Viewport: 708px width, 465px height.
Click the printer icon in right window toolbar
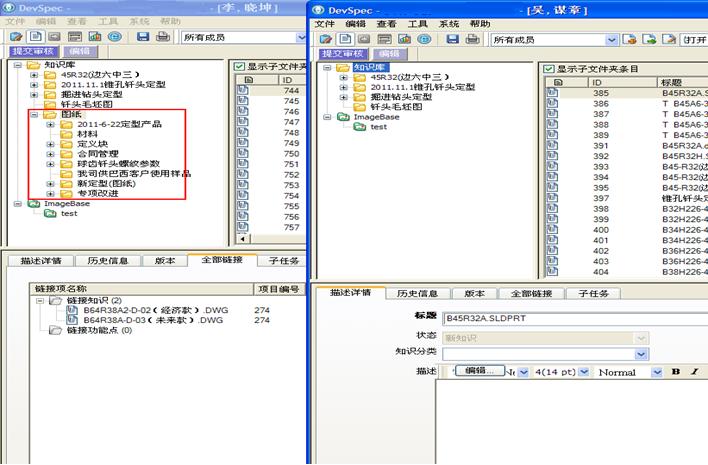click(x=473, y=39)
